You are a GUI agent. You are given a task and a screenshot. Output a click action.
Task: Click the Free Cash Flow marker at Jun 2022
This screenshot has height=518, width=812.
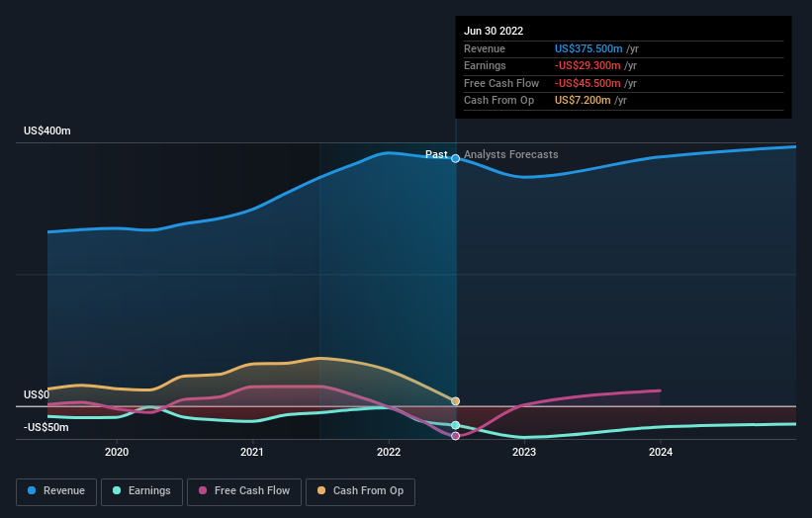[x=456, y=436]
